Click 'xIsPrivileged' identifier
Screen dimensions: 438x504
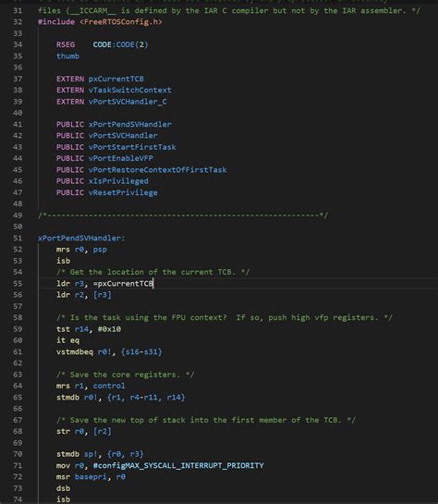118,181
